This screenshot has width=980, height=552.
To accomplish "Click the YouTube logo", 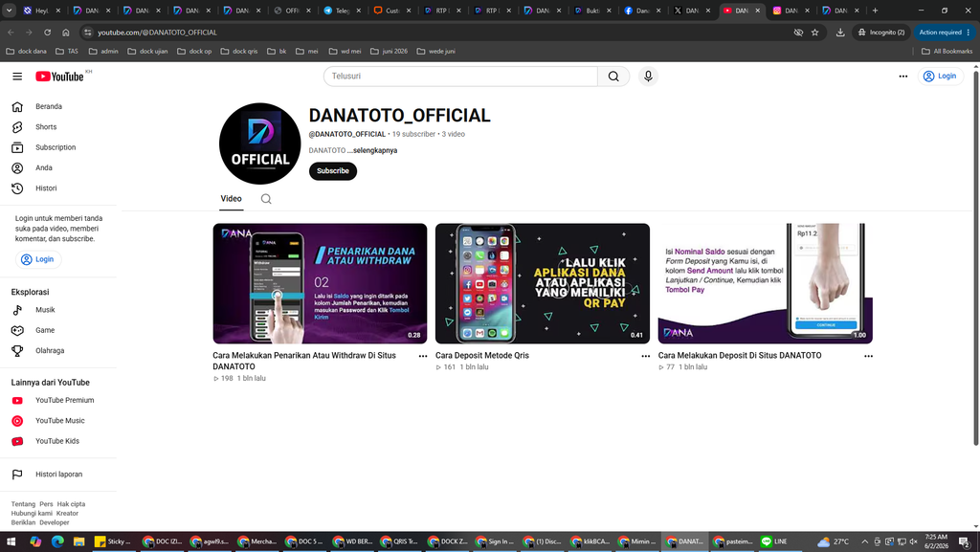I will [60, 77].
